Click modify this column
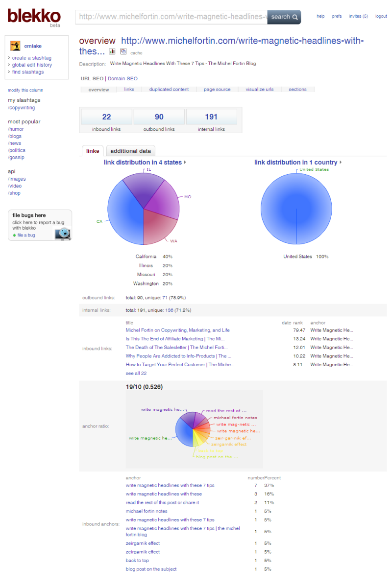Screen dimensions: 392x588 [25, 90]
